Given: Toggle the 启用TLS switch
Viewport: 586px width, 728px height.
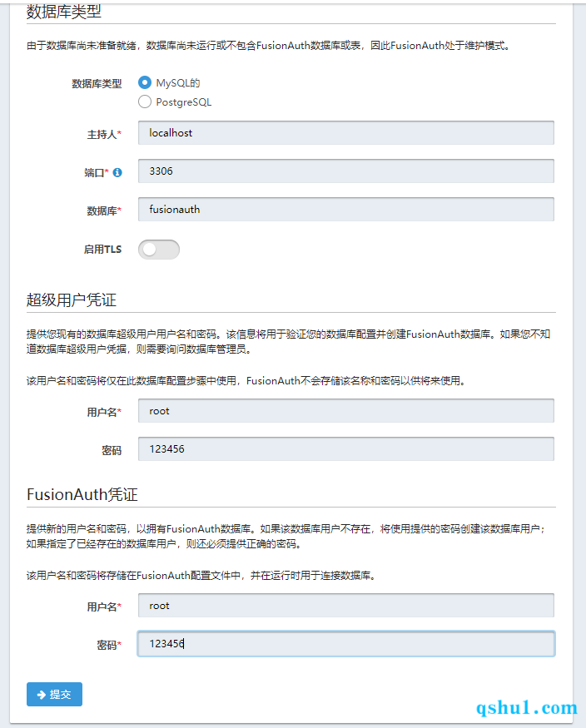Looking at the screenshot, I should pyautogui.click(x=159, y=250).
